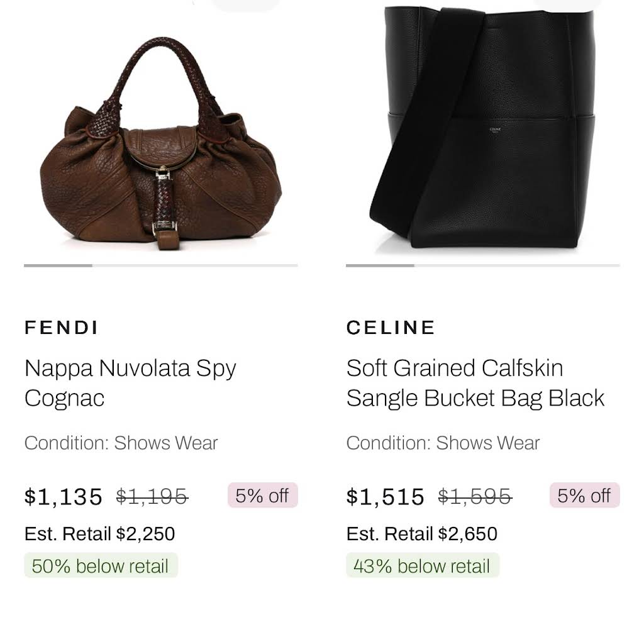Click the crossed-out $1,595 original price
The height and width of the screenshot is (644, 644).
coord(475,497)
